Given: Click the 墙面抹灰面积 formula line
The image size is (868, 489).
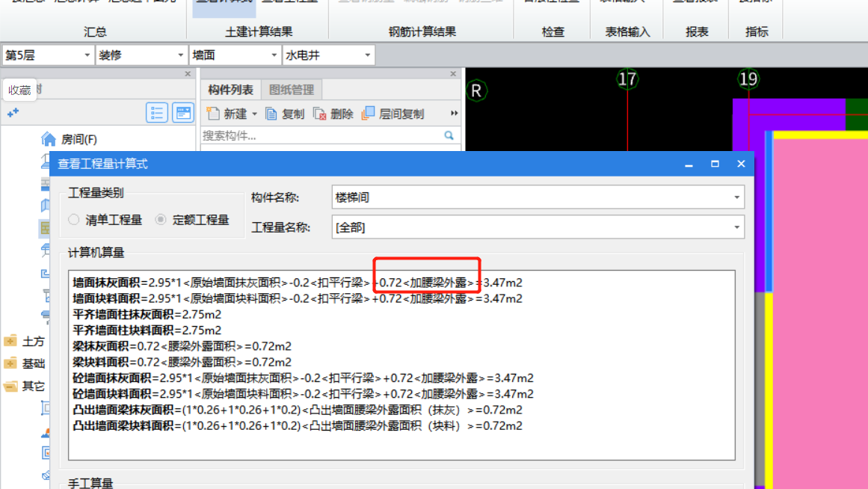Looking at the screenshot, I should coord(298,283).
